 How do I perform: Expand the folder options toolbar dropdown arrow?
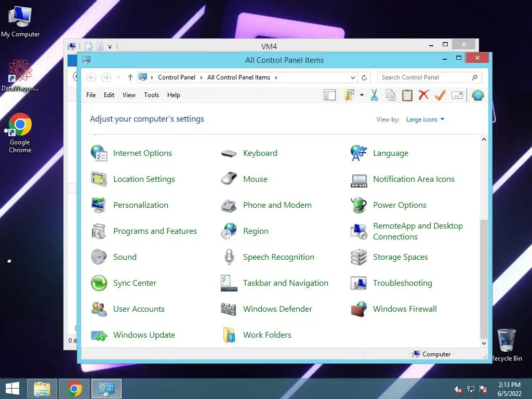click(x=362, y=96)
